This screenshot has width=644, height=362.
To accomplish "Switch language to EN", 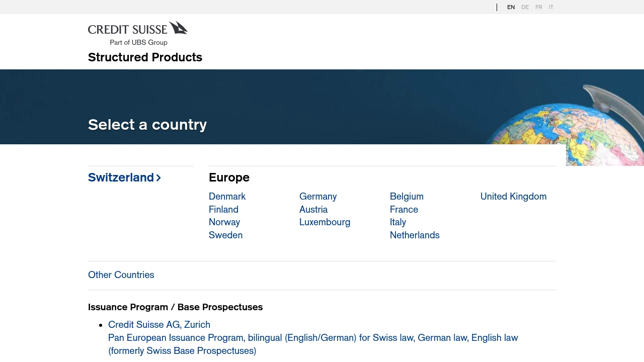I will (x=511, y=7).
